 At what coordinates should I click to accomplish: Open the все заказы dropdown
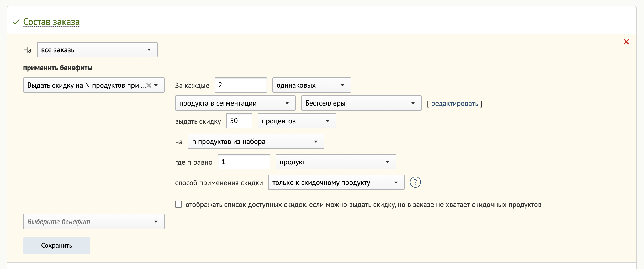97,50
